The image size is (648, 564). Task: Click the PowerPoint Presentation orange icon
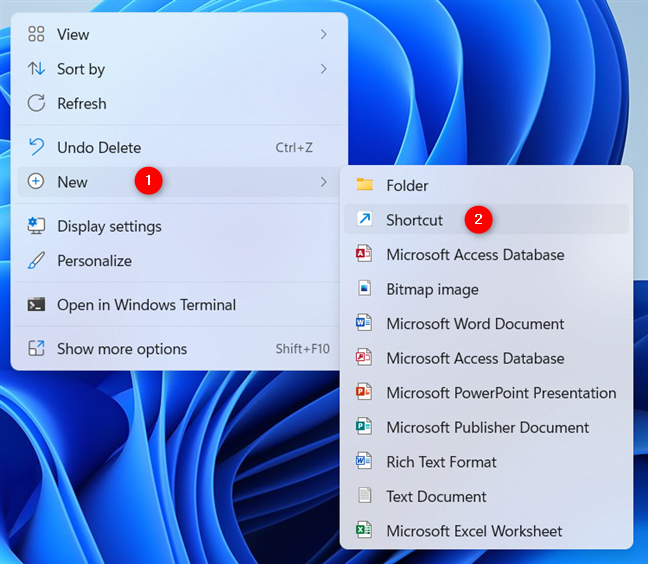364,392
